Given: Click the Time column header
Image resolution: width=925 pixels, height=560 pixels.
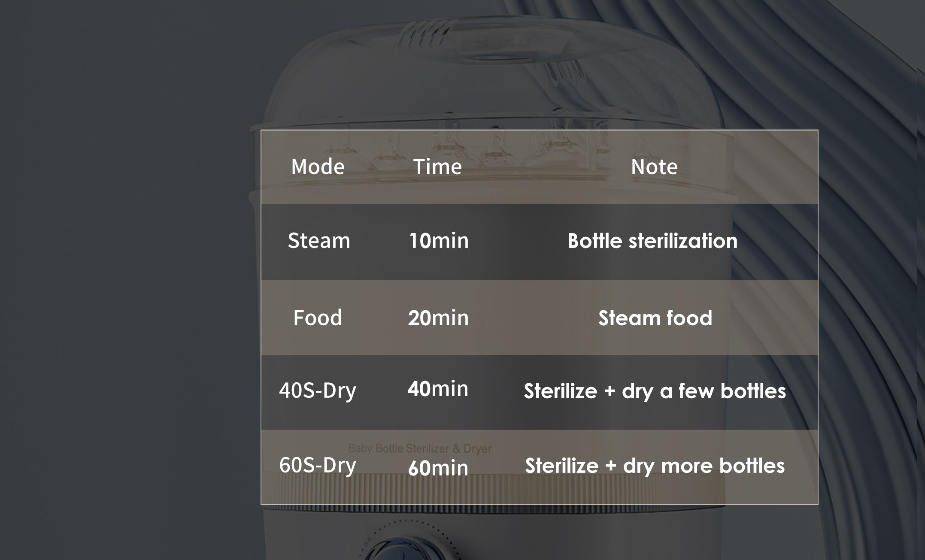Looking at the screenshot, I should point(437,166).
